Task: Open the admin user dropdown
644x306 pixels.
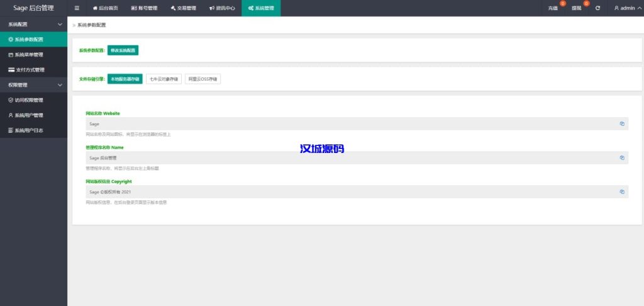Action: pos(625,8)
